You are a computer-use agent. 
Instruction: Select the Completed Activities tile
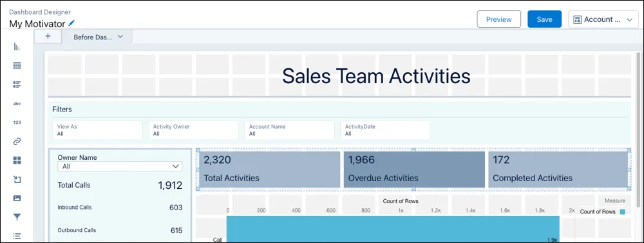tap(558, 170)
